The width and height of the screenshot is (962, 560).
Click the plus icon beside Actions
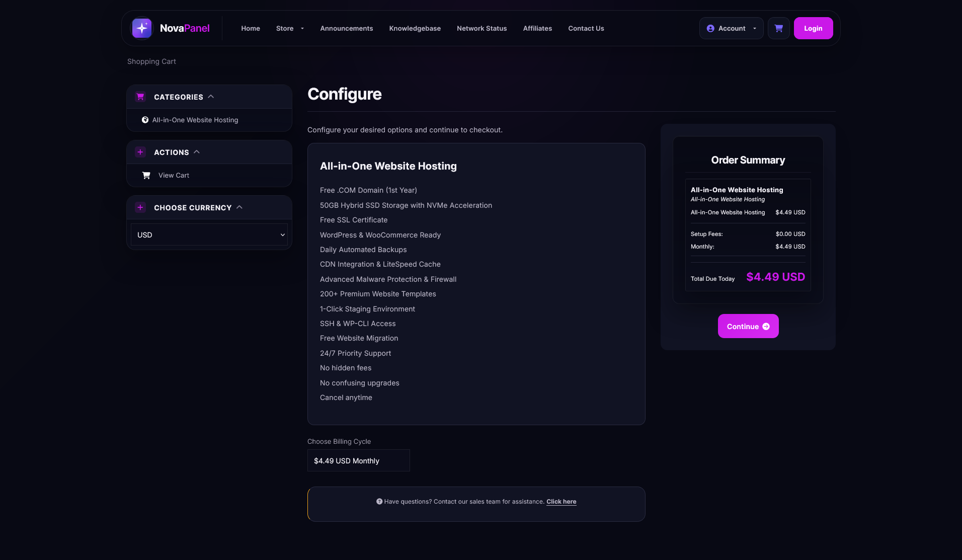[140, 152]
